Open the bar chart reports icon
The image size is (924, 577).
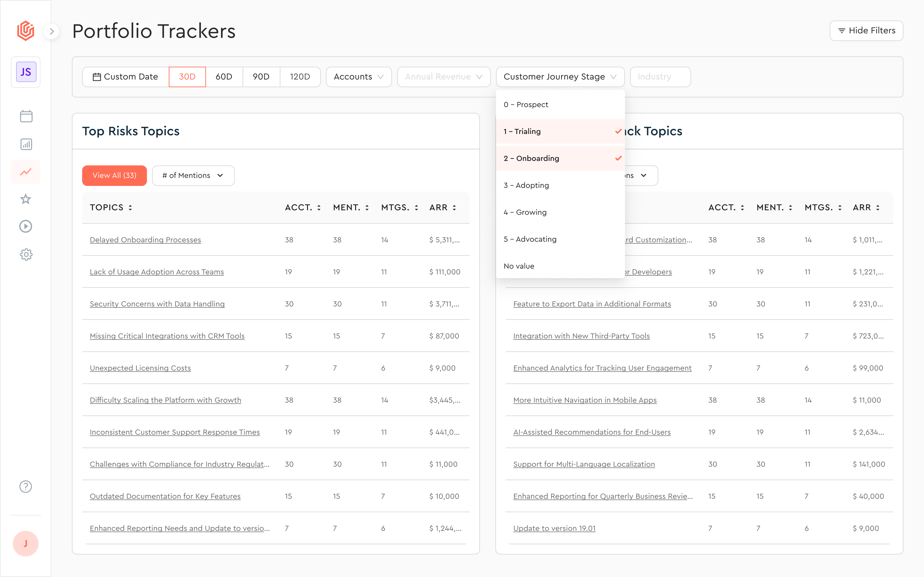[26, 144]
